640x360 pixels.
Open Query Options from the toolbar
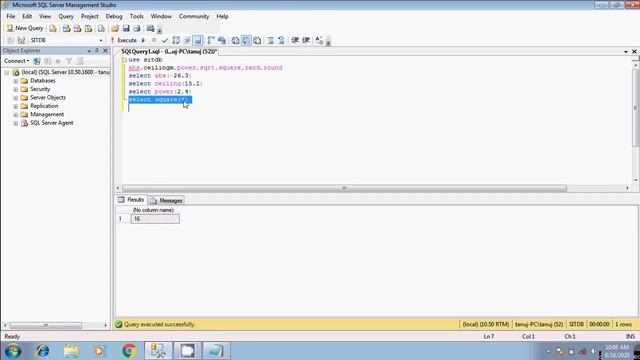[187, 40]
